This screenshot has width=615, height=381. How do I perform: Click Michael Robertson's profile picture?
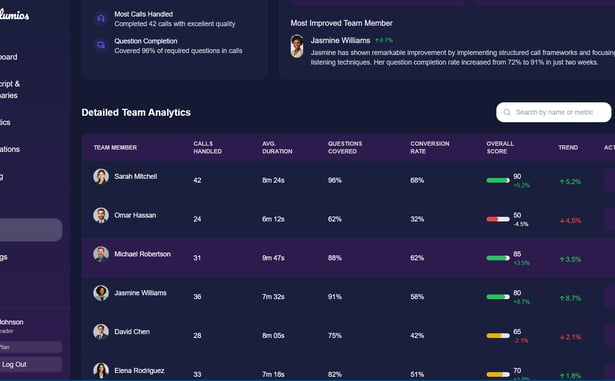point(101,254)
